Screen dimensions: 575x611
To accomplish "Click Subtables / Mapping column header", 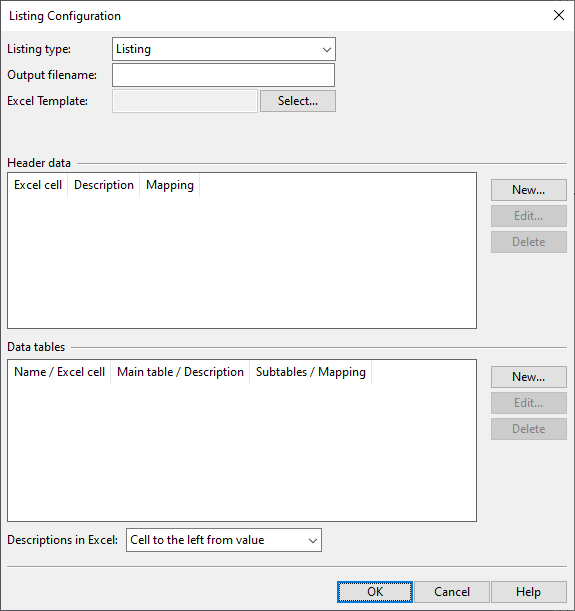I will coord(310,372).
